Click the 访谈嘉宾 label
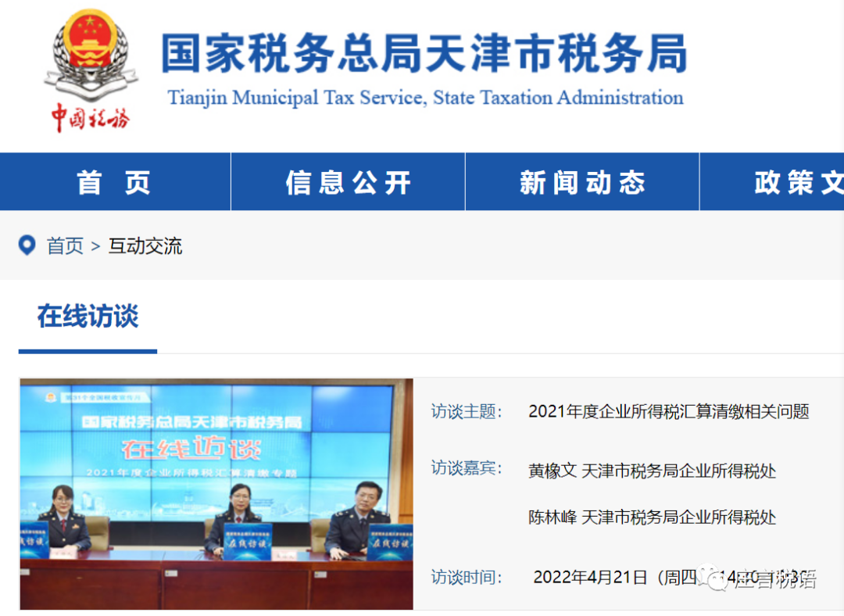This screenshot has width=844, height=616. point(467,468)
